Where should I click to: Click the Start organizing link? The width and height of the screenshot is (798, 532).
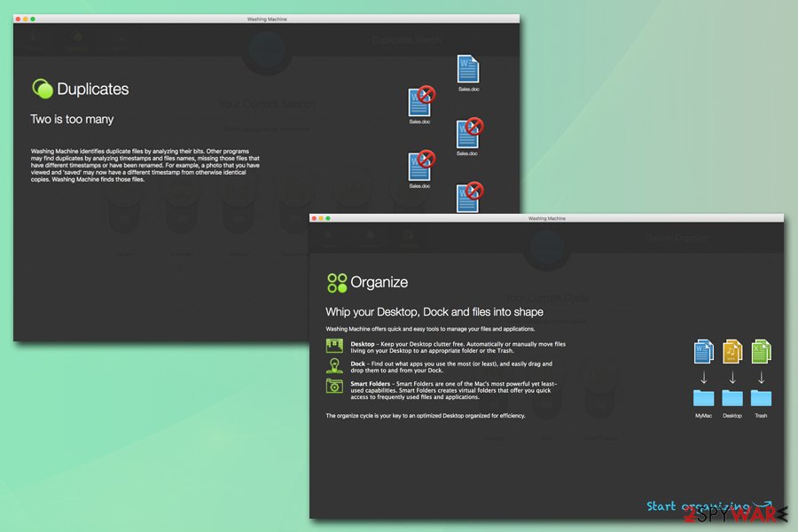point(708,506)
